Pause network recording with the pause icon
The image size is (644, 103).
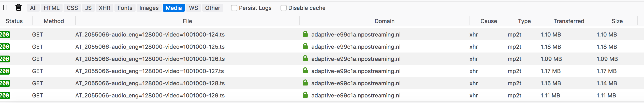point(5,8)
